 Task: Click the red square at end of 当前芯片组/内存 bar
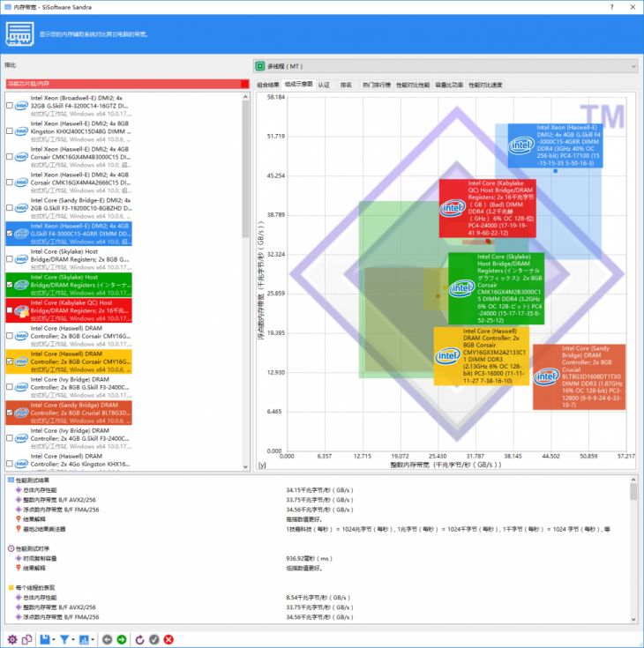pyautogui.click(x=245, y=84)
